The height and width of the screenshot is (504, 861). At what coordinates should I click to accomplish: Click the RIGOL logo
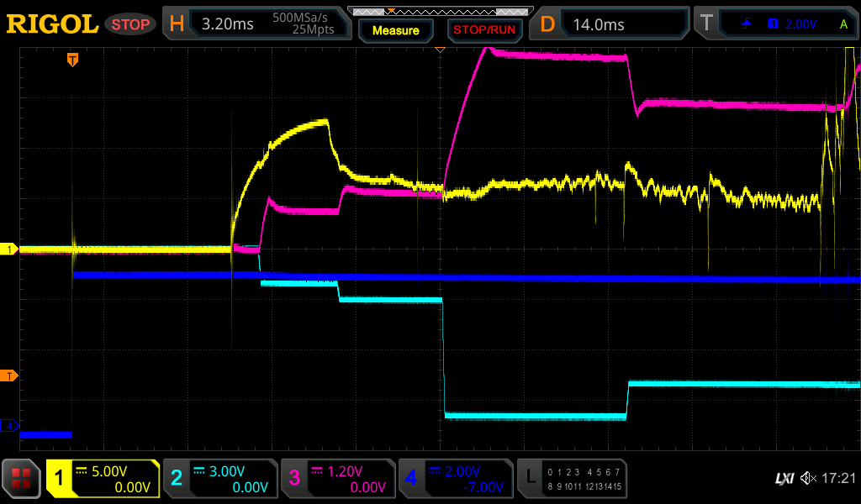(52, 24)
